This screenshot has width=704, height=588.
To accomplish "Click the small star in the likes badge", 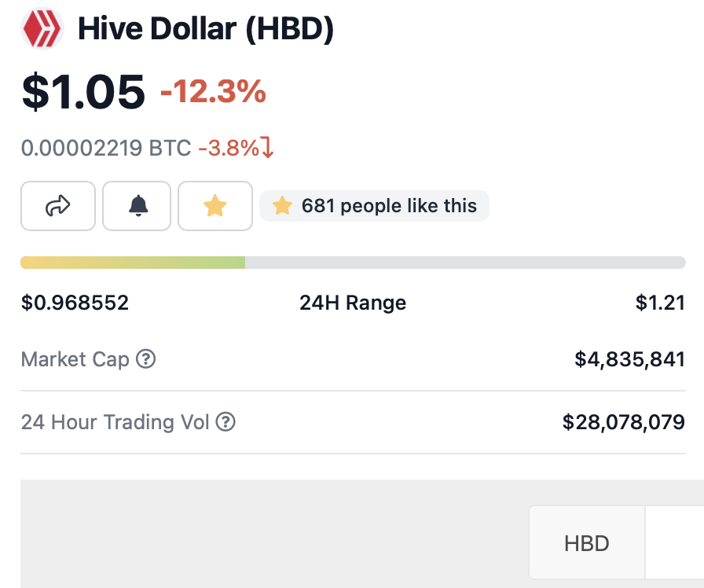I will click(x=282, y=206).
